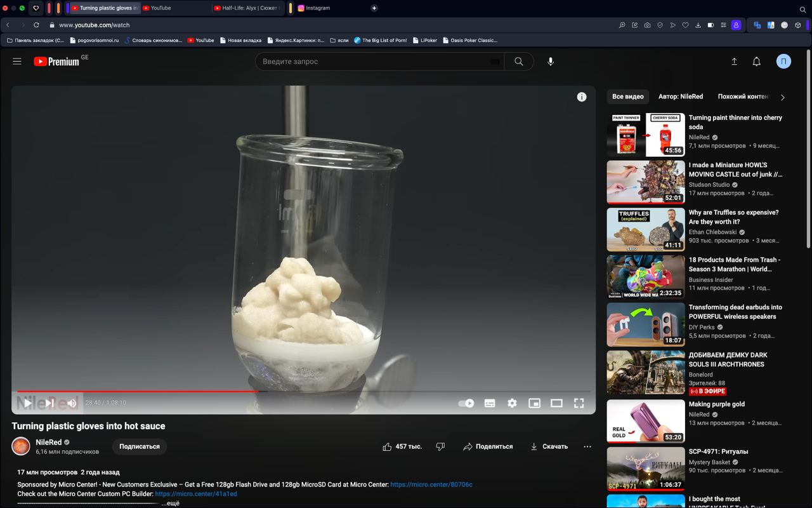Screen dimensions: 812x508
Task: Open the purple browser profile icon
Action: click(x=737, y=25)
